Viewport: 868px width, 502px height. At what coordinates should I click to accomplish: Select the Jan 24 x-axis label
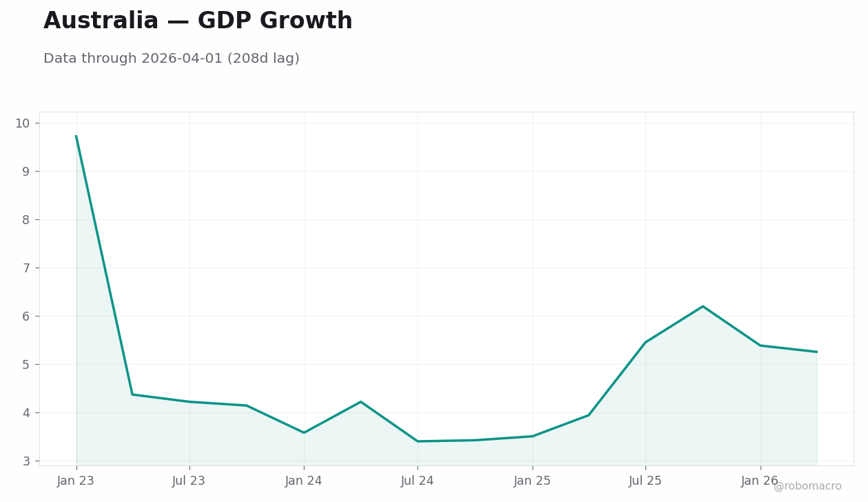pyautogui.click(x=304, y=481)
